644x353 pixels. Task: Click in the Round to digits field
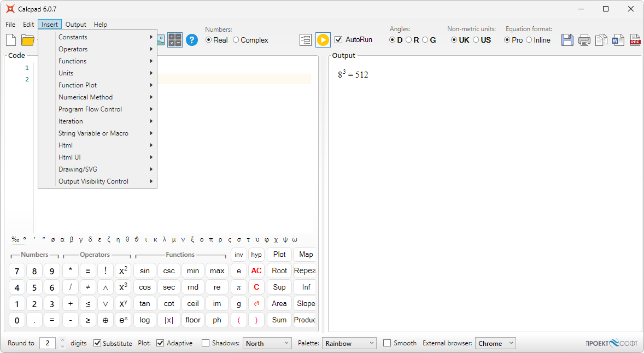tap(48, 343)
